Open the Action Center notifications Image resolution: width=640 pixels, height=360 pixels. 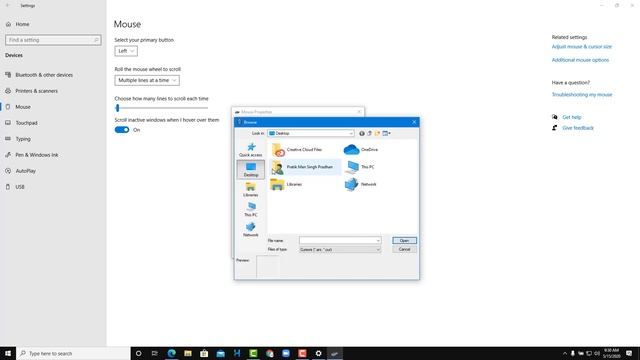click(629, 353)
